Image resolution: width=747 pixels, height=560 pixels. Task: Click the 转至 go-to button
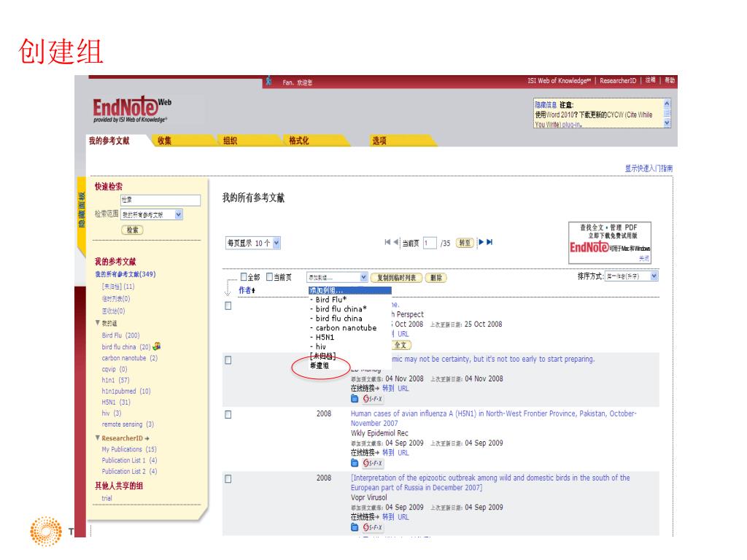click(x=465, y=243)
